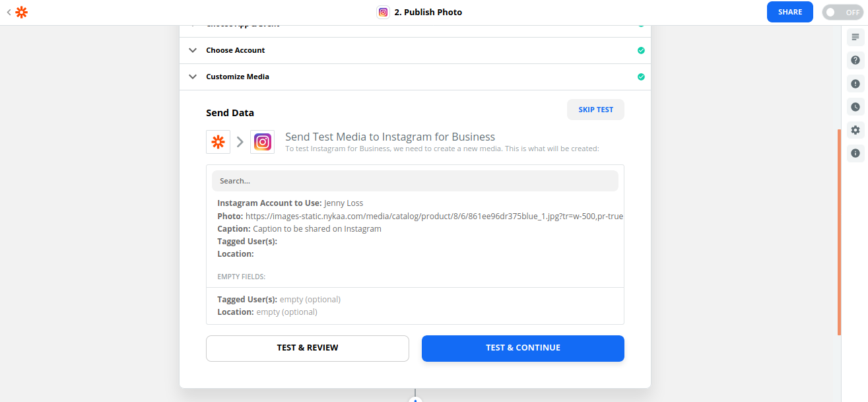Click green checkmark on Customize Media row

[x=641, y=77]
